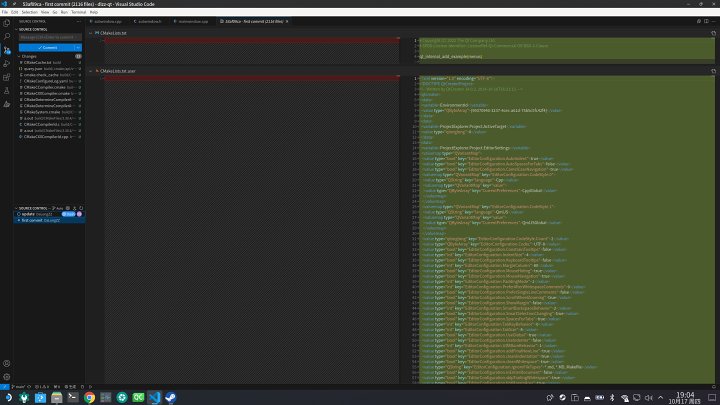Open the Accounts icon in activity bar
This screenshot has width=720, height=405.
coord(6,363)
